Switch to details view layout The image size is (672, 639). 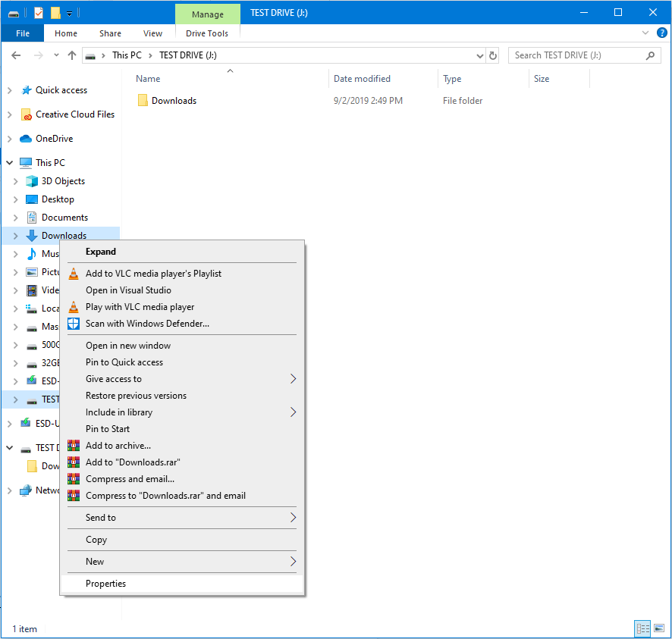point(643,628)
